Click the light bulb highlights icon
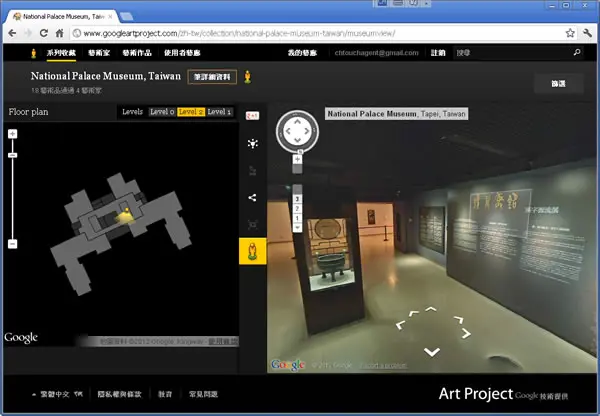This screenshot has height=416, width=600. click(253, 144)
